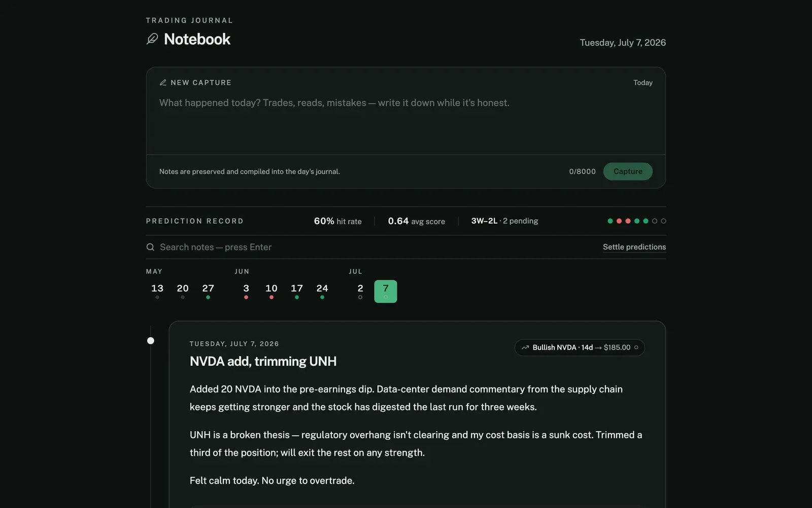Screen dimensions: 812x508
Task: Click the TUESDAY, JULY 7, 2026 entry date
Action: coord(234,344)
